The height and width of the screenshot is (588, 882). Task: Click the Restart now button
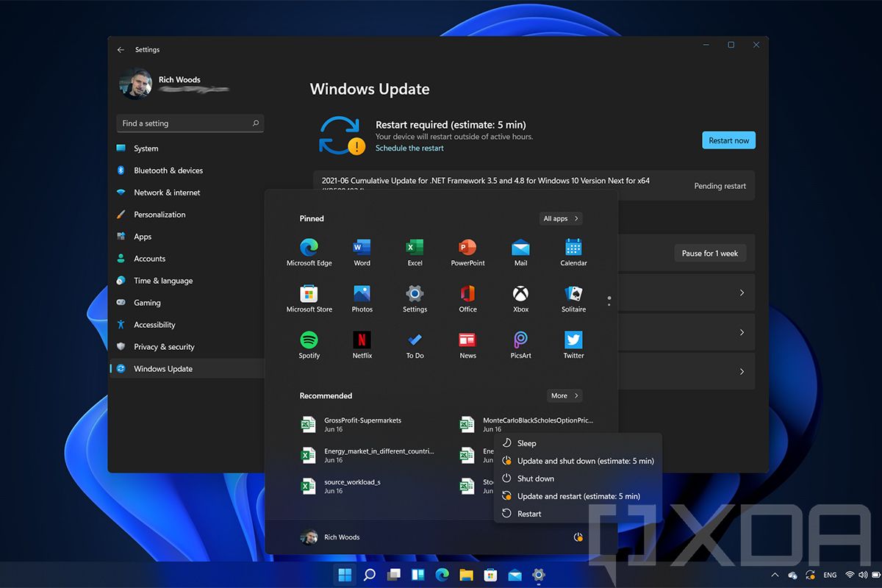(728, 140)
